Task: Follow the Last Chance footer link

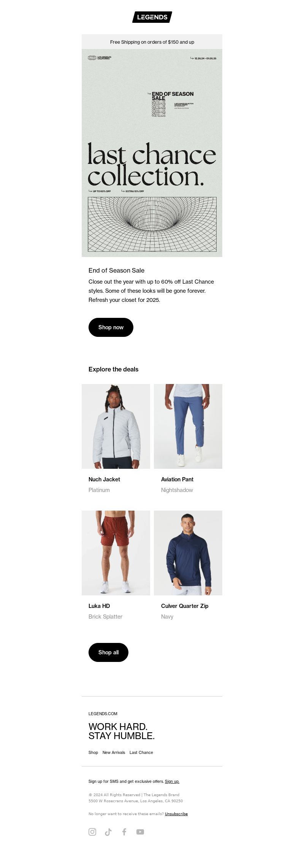Action: pyautogui.click(x=141, y=752)
